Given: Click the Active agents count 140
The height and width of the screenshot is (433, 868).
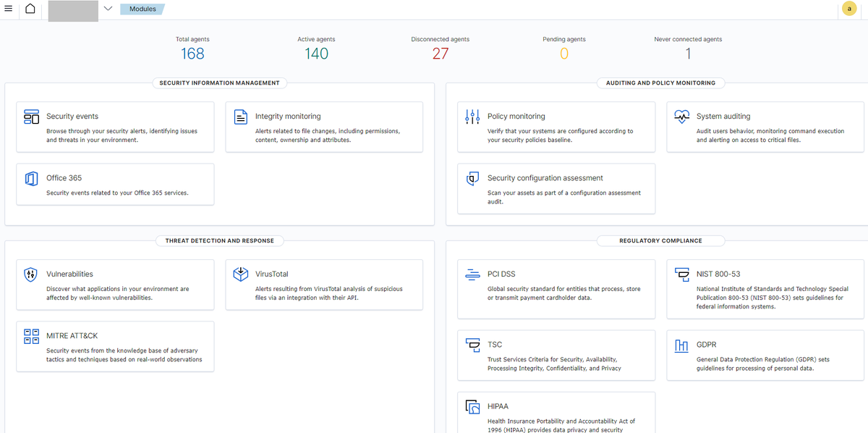Looking at the screenshot, I should click(x=316, y=54).
